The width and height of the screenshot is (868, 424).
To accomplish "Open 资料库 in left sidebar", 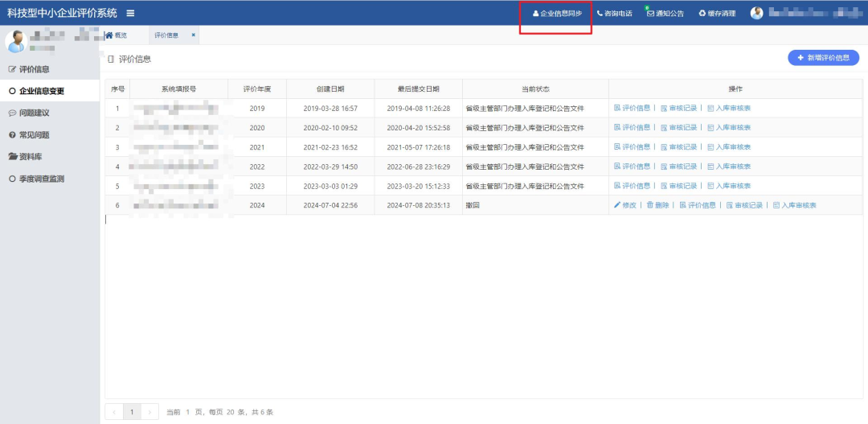I will coord(26,157).
